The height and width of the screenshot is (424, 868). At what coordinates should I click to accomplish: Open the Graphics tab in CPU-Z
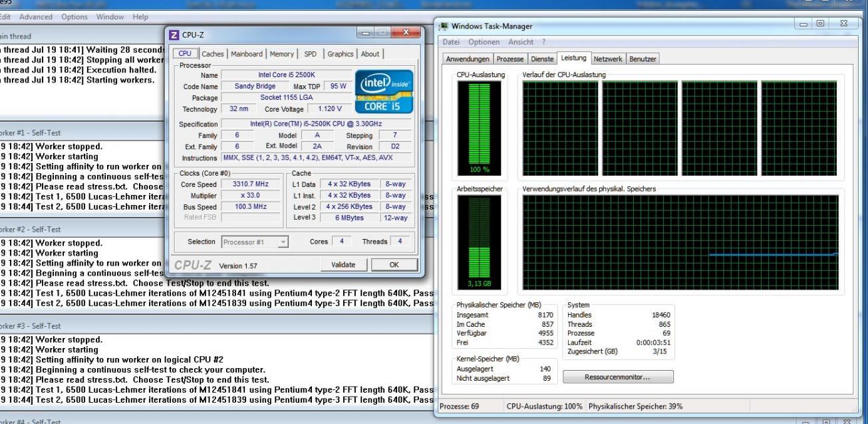(339, 54)
